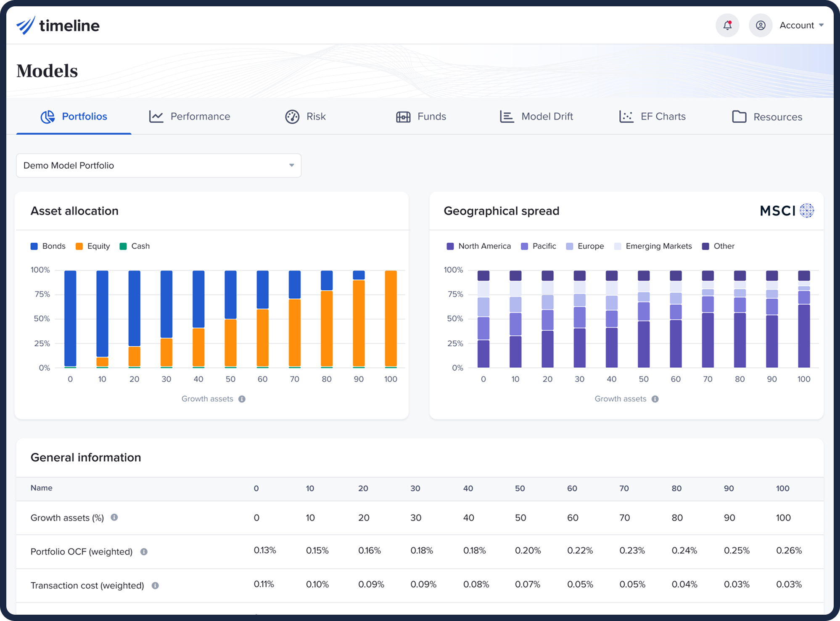Screen dimensions: 840x621
Task: Click info icon under Asset allocation chart
Action: click(242, 399)
